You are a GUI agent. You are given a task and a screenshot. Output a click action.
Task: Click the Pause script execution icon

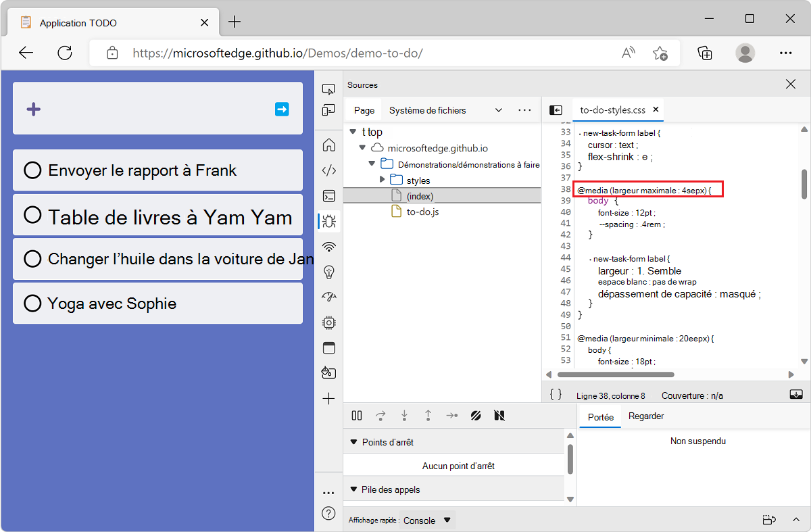tap(356, 416)
